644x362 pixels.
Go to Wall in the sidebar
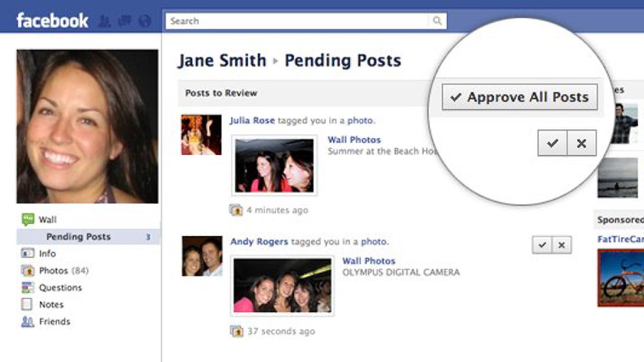coord(47,219)
